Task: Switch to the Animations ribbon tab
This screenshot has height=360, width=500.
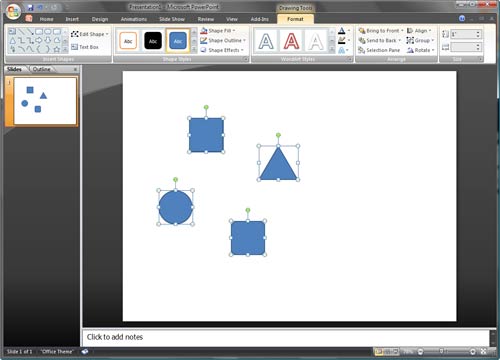Action: pyautogui.click(x=134, y=19)
